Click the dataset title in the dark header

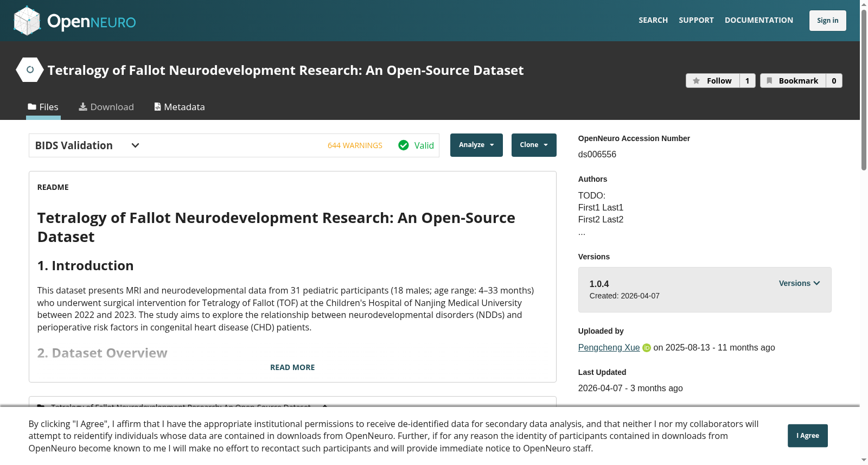pyautogui.click(x=285, y=70)
